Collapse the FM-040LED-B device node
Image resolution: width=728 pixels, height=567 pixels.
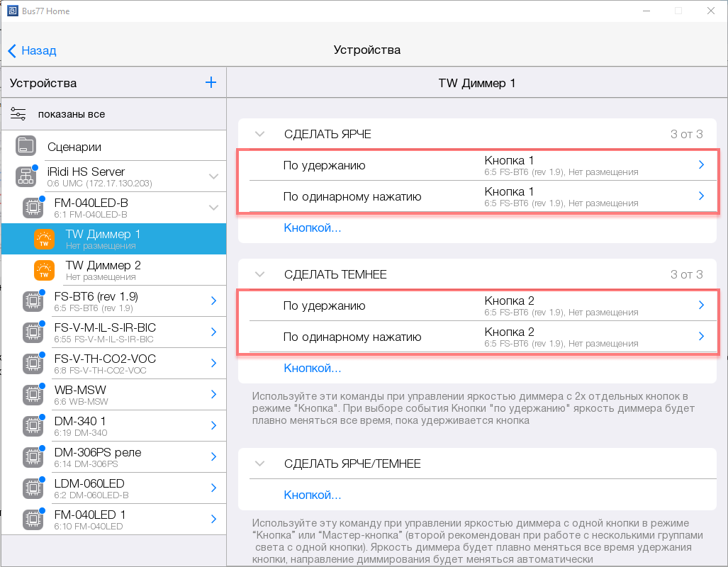pyautogui.click(x=213, y=208)
